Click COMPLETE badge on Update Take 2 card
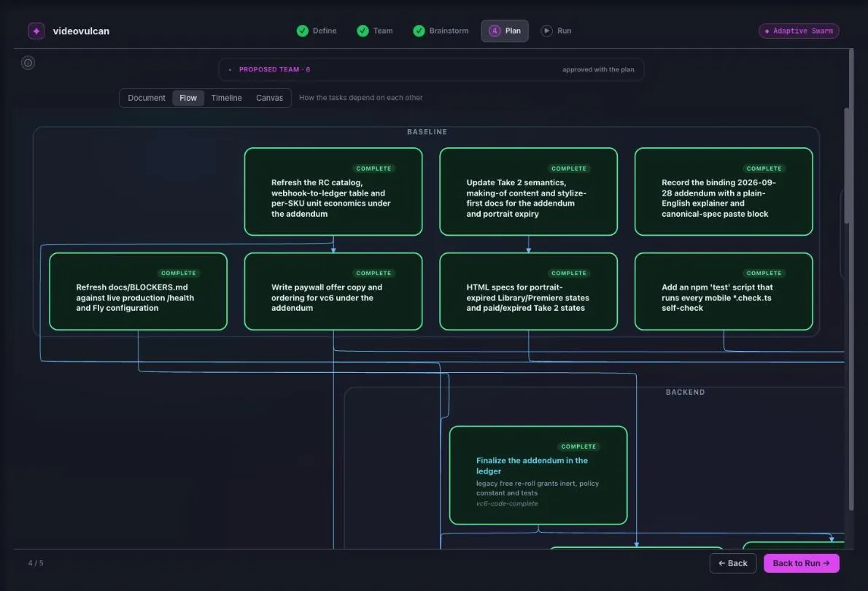 coord(568,169)
